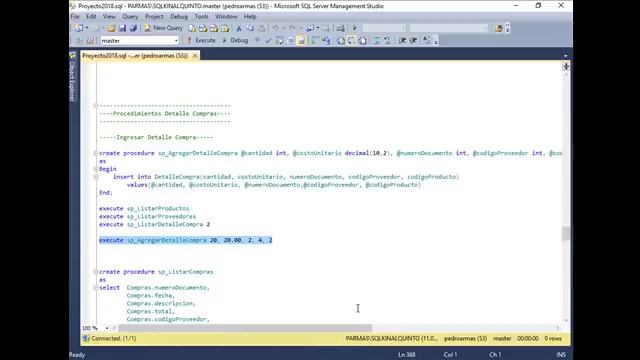Open the master database dropdown

pyautogui.click(x=176, y=40)
